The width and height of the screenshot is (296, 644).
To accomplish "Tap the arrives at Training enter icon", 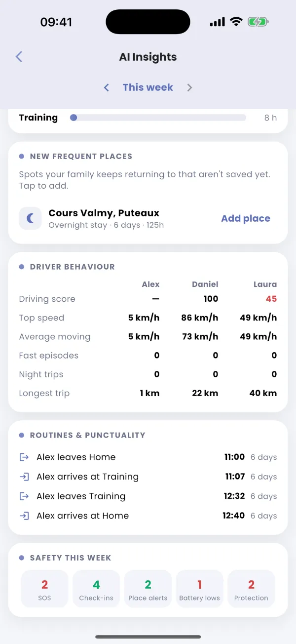I will tap(24, 477).
